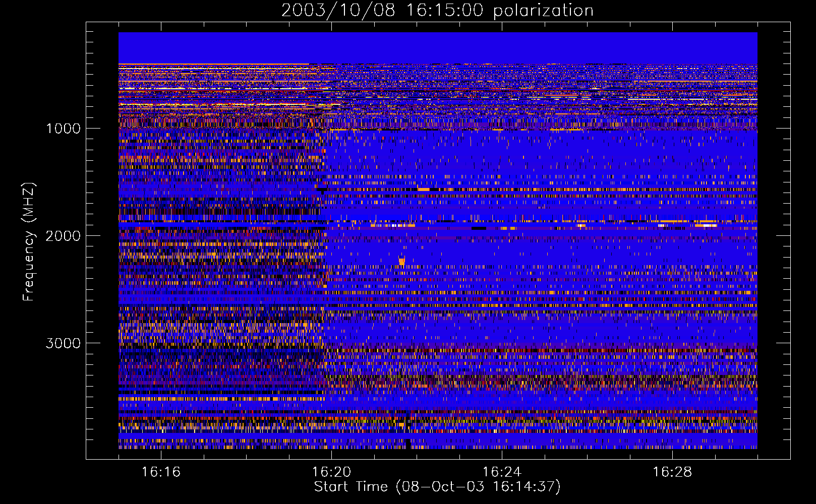Click the 16:28 time tick label
816x504 pixels.
(672, 472)
